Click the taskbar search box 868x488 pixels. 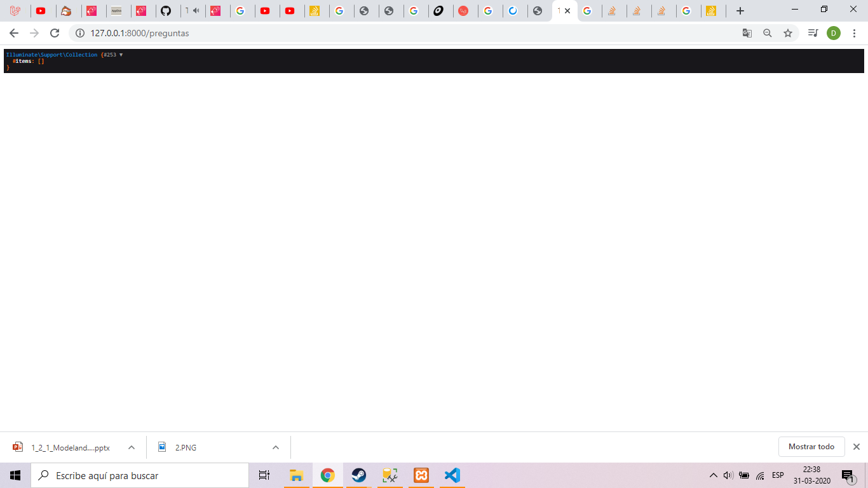(140, 475)
